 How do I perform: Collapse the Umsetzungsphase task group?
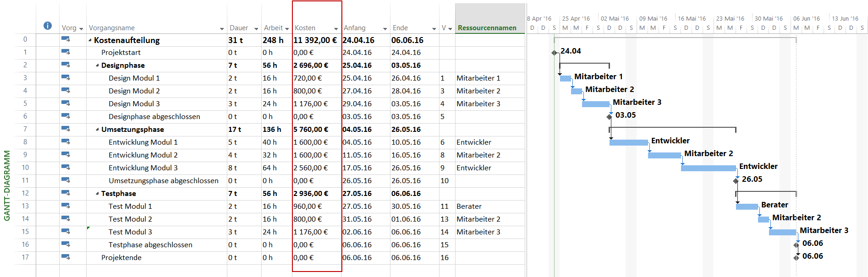coord(98,130)
